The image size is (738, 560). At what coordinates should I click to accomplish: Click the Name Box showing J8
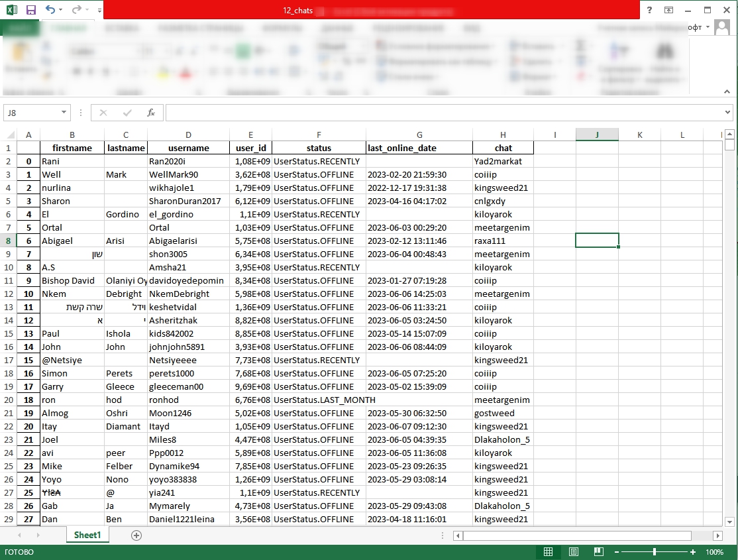(x=32, y=112)
